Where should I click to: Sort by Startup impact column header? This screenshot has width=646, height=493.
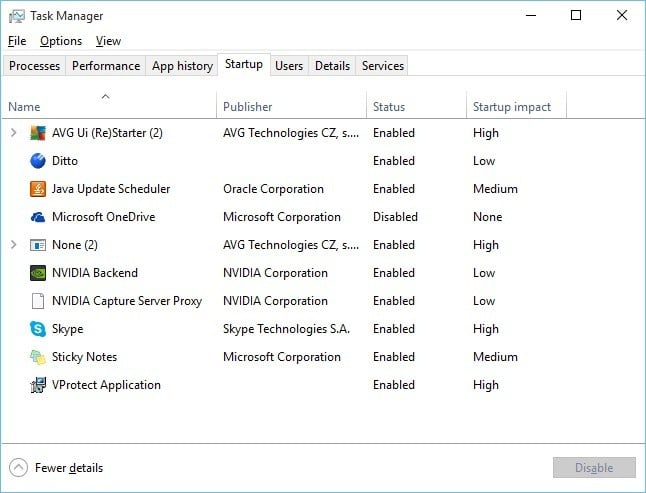(x=512, y=107)
